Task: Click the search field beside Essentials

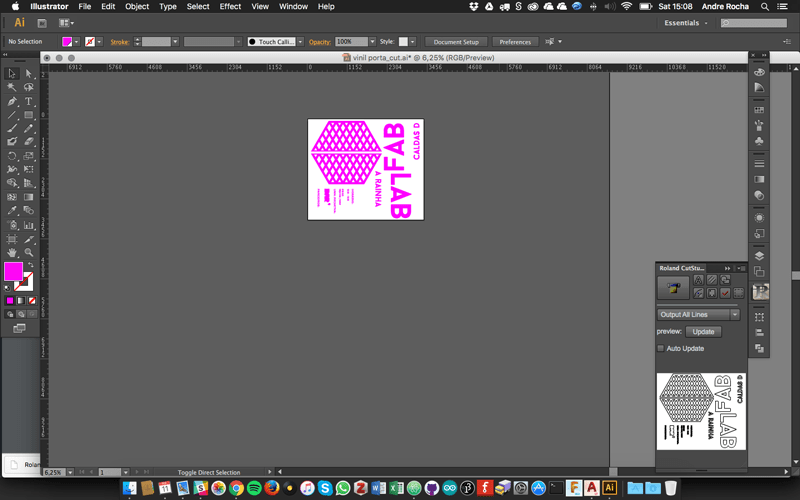Action: coord(754,23)
